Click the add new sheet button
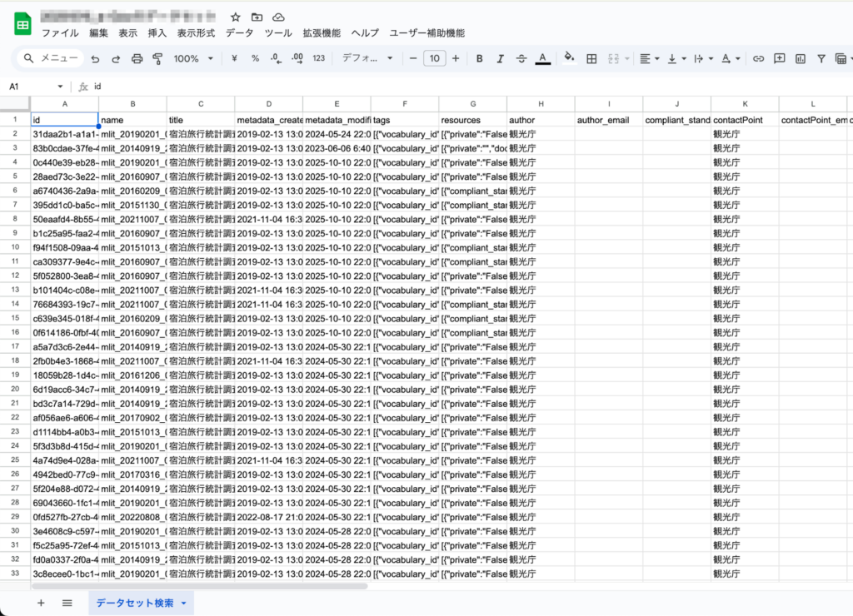Viewport: 853px width, 616px height. coord(41,603)
